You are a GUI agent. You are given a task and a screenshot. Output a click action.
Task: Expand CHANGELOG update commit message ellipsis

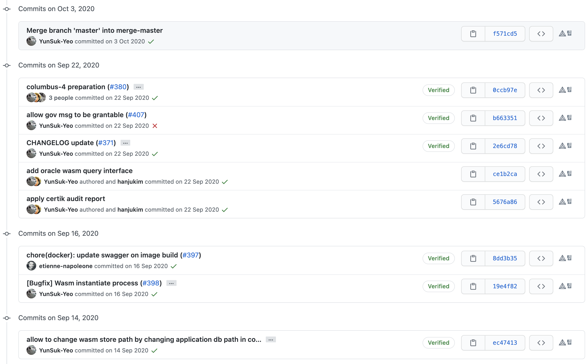(125, 143)
